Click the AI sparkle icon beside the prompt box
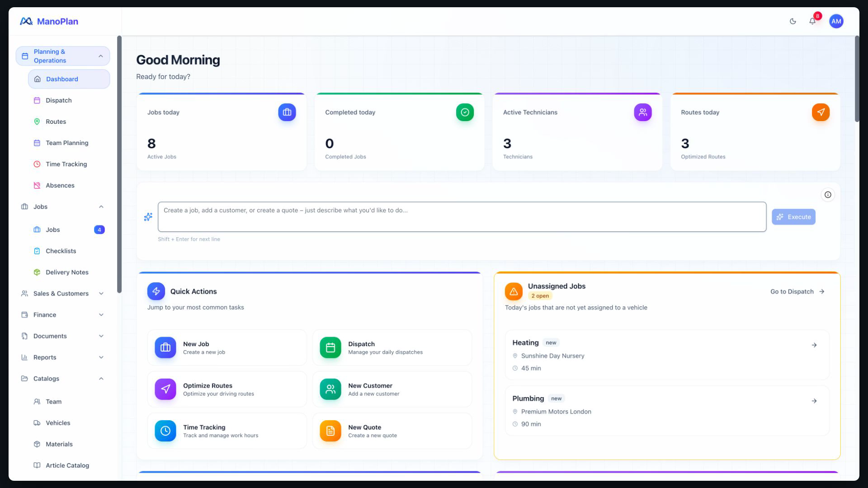 click(148, 217)
